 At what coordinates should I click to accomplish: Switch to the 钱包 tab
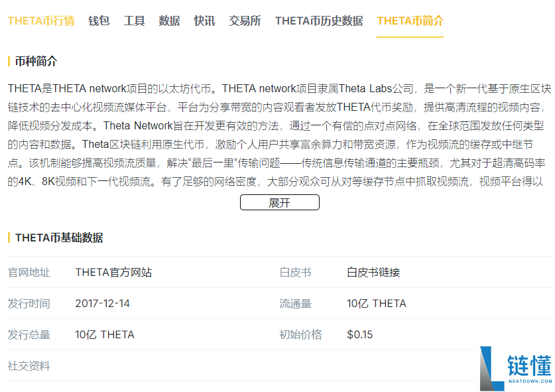99,21
